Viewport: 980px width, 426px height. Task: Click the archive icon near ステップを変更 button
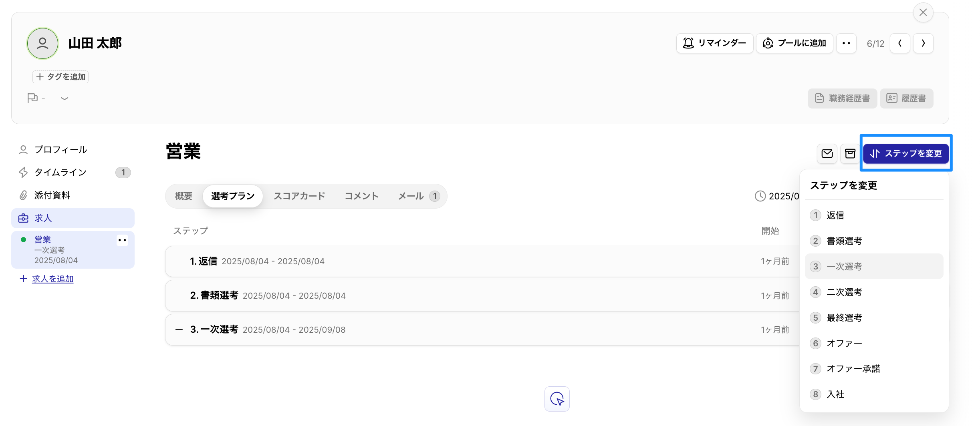(850, 153)
